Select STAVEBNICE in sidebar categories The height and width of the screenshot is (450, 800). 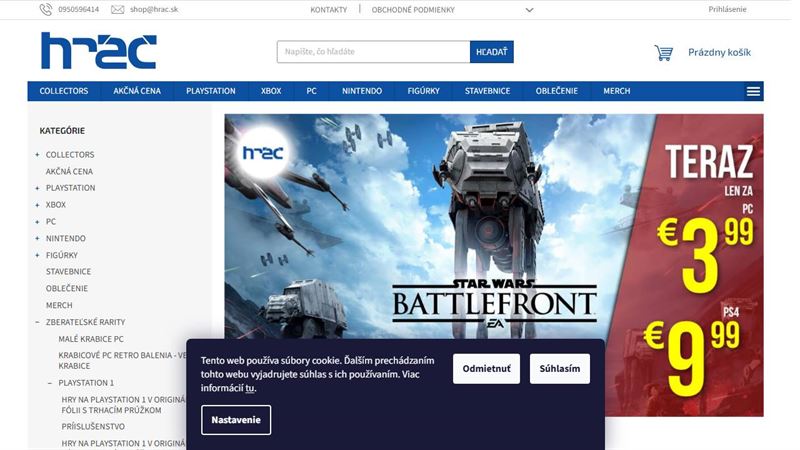coord(68,271)
